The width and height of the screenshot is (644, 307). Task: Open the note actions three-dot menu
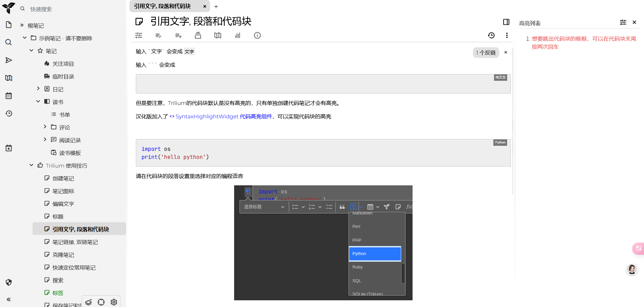click(507, 35)
